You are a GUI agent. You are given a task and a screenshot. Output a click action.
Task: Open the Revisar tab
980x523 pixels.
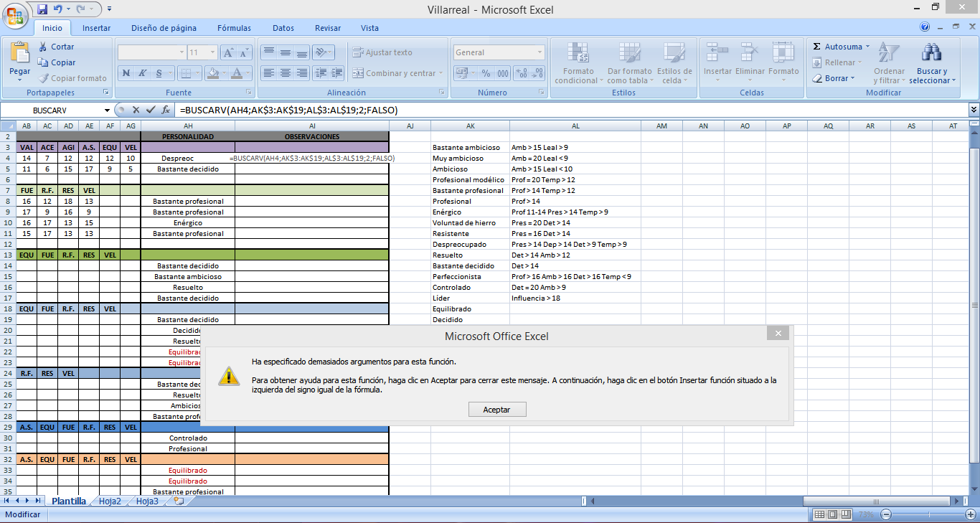pyautogui.click(x=328, y=28)
